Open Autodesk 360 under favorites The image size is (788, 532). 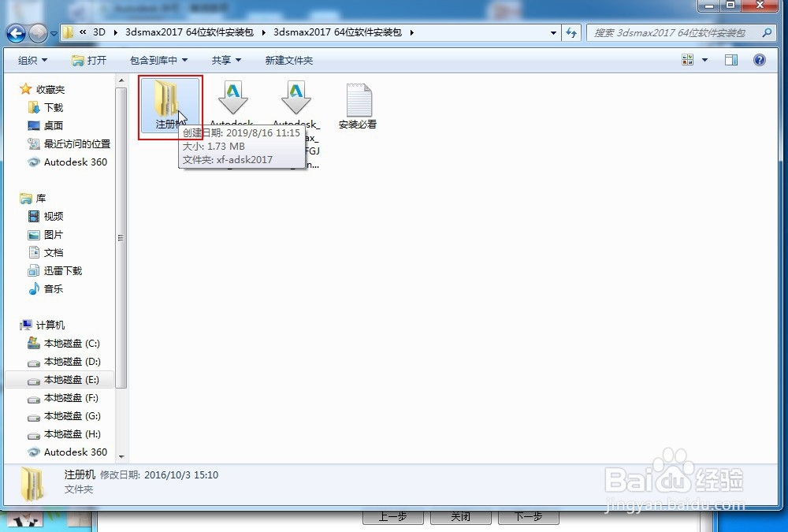(x=76, y=162)
